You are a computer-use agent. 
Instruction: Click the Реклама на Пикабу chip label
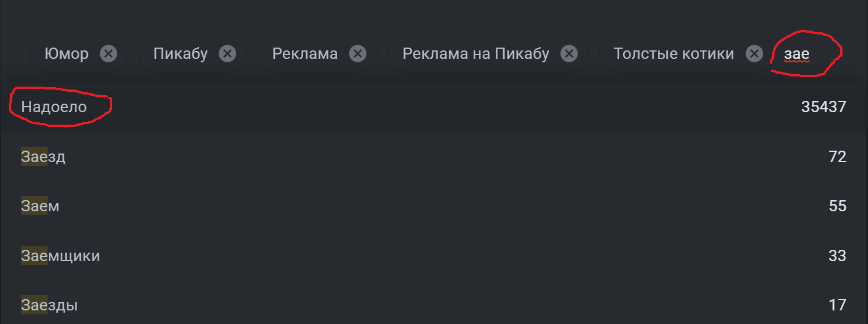tap(476, 54)
